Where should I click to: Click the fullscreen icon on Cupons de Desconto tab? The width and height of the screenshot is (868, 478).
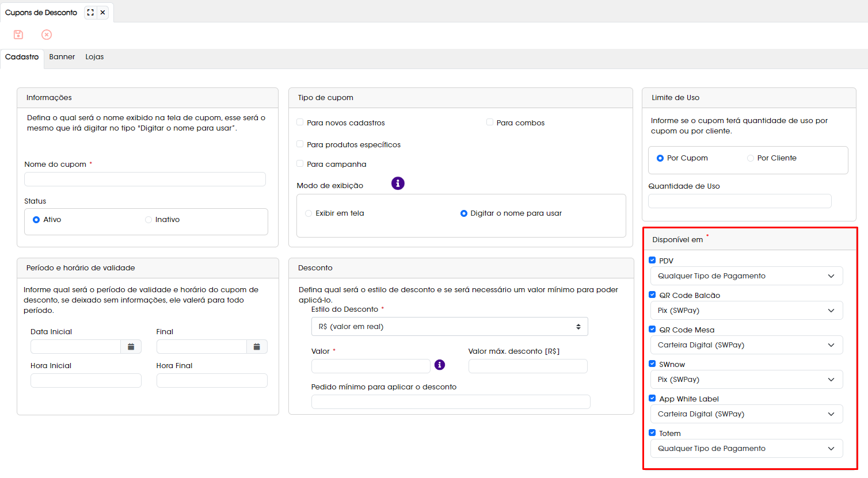tap(90, 12)
